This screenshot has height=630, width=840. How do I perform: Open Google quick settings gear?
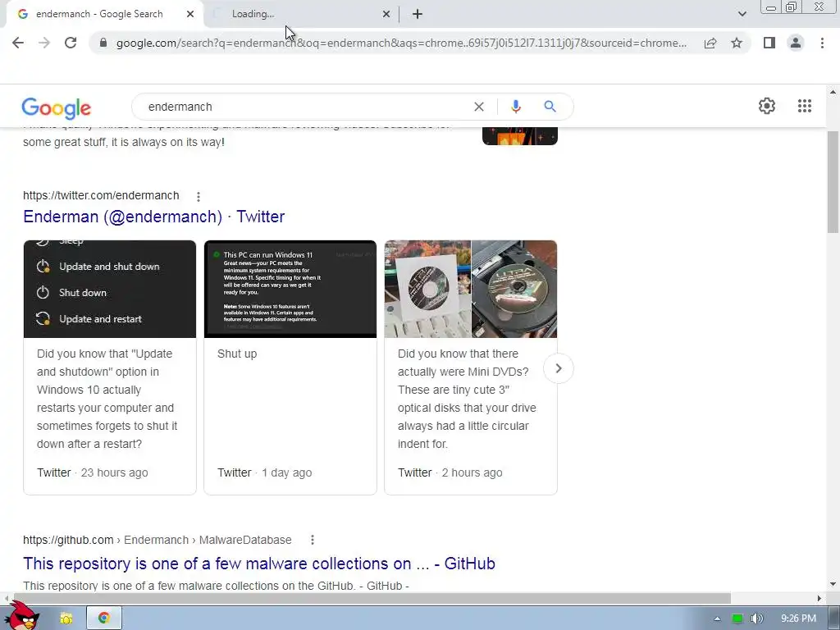click(767, 106)
